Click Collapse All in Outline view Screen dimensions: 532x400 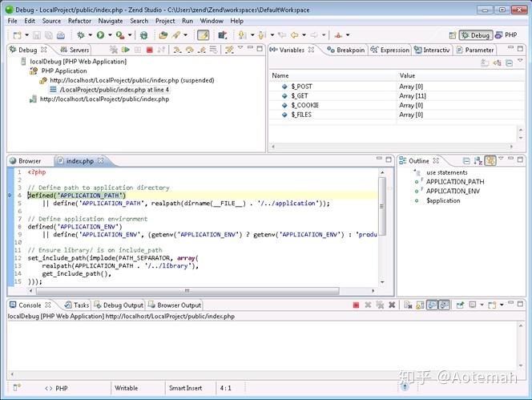466,160
